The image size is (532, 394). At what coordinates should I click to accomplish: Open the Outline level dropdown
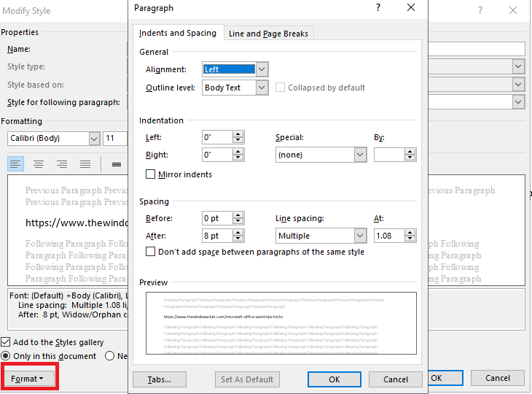[262, 88]
